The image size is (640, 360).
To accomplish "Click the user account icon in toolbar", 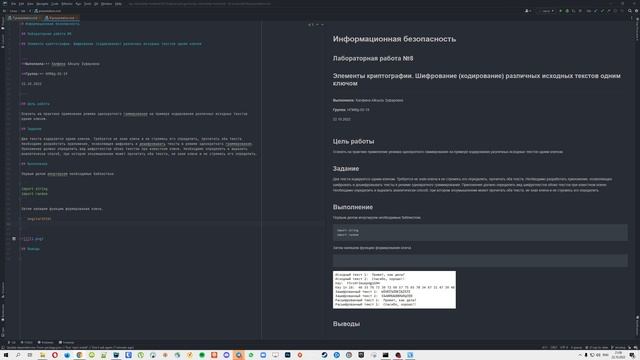I will pyautogui.click(x=527, y=11).
